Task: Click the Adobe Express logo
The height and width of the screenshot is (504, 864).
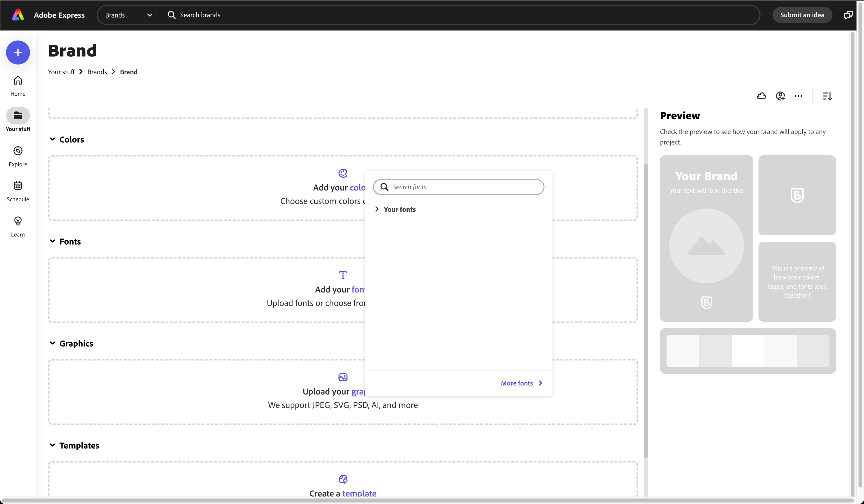Action: (x=18, y=15)
